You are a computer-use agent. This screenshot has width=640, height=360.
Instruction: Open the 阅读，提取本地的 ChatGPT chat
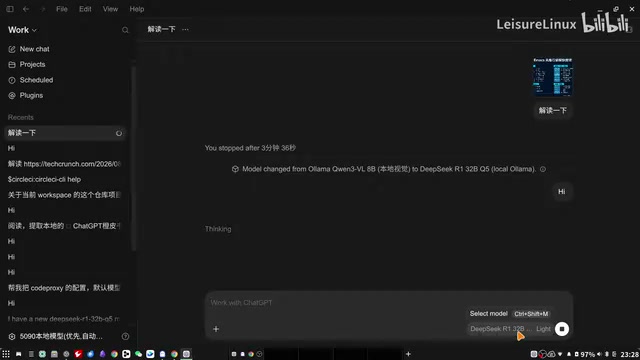[64, 226]
